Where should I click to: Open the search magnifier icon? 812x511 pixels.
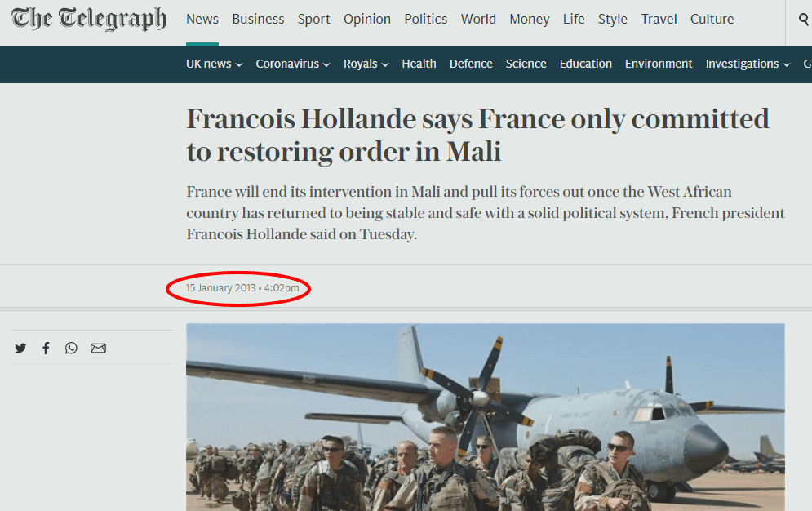803,19
